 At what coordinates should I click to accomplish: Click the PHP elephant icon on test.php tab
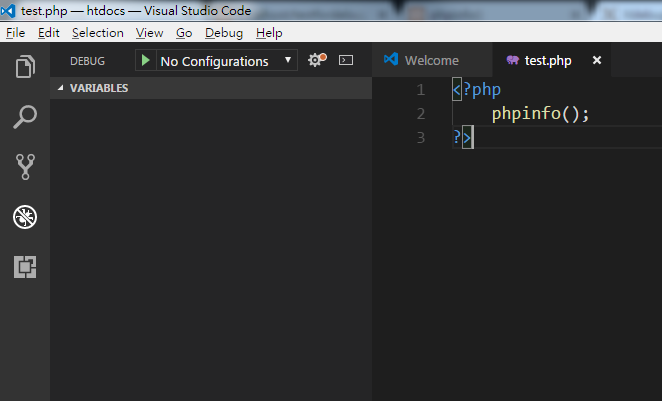tap(513, 60)
